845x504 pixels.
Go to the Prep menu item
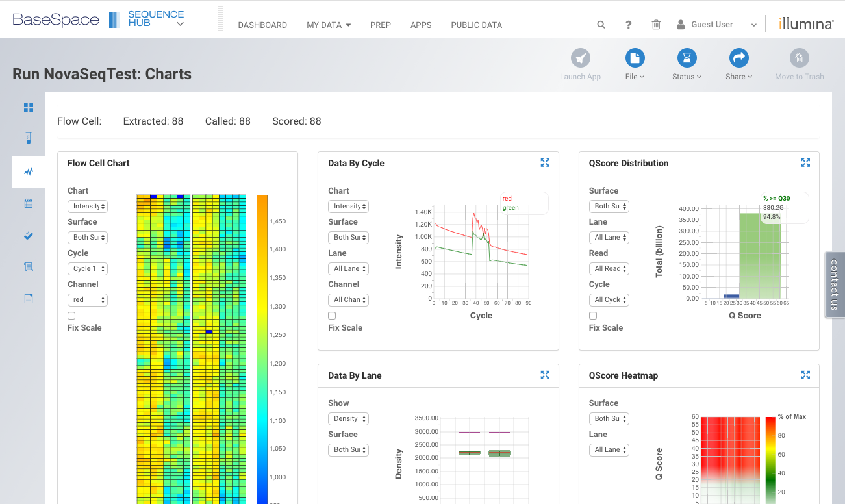click(381, 25)
